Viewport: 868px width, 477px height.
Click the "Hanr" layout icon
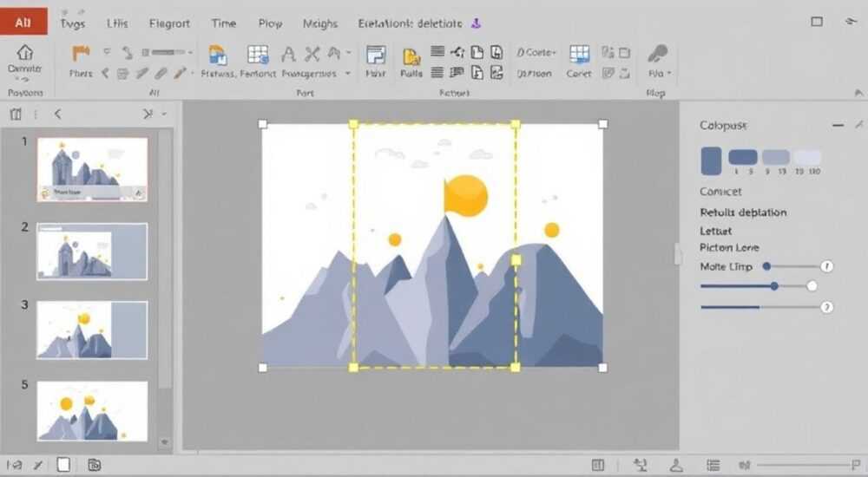(x=376, y=56)
